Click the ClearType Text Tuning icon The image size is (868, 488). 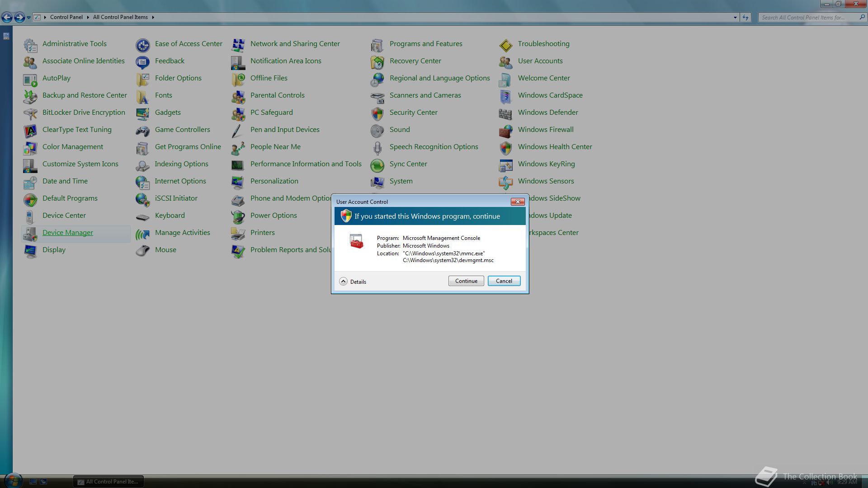tap(30, 131)
